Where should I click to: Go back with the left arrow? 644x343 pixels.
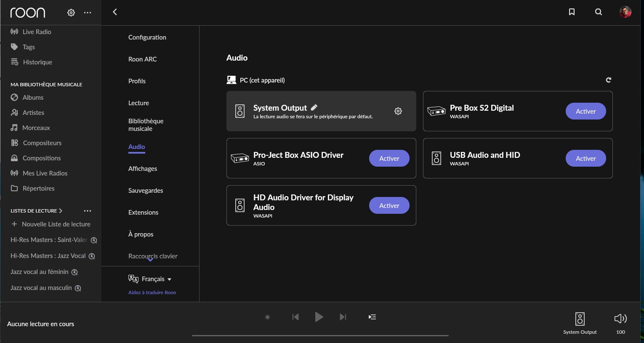pos(115,12)
